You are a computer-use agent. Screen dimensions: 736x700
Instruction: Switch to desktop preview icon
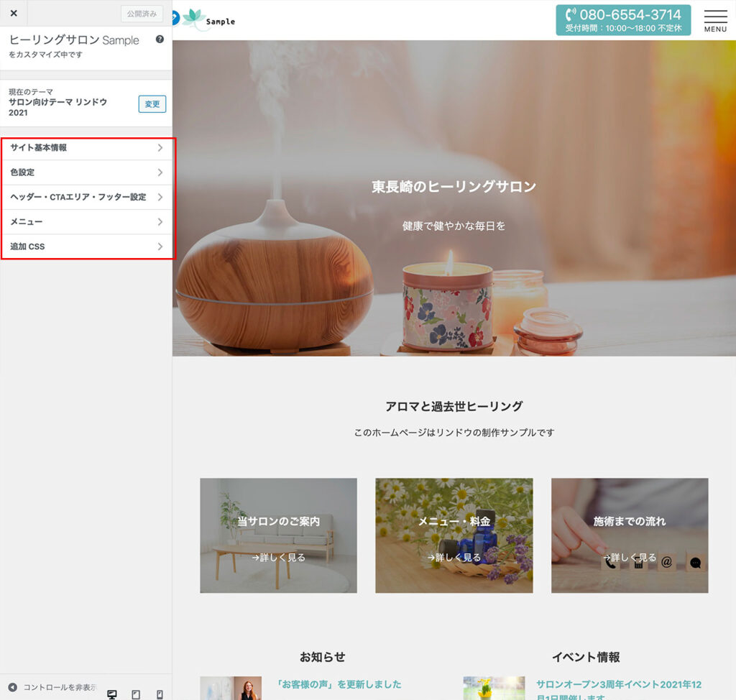(x=111, y=694)
